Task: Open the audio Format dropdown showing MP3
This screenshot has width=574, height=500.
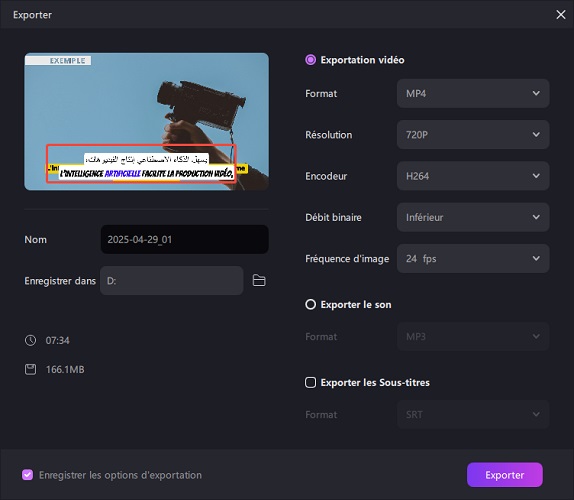Action: [473, 336]
